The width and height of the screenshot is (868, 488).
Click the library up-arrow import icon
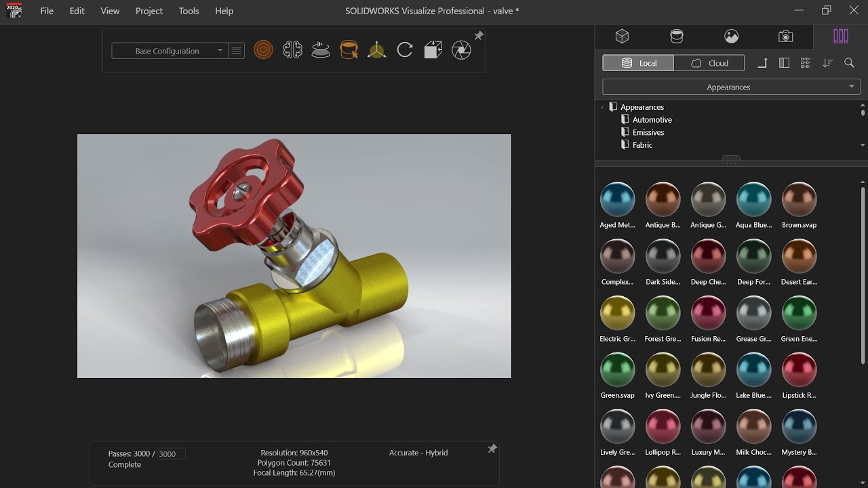(x=762, y=63)
